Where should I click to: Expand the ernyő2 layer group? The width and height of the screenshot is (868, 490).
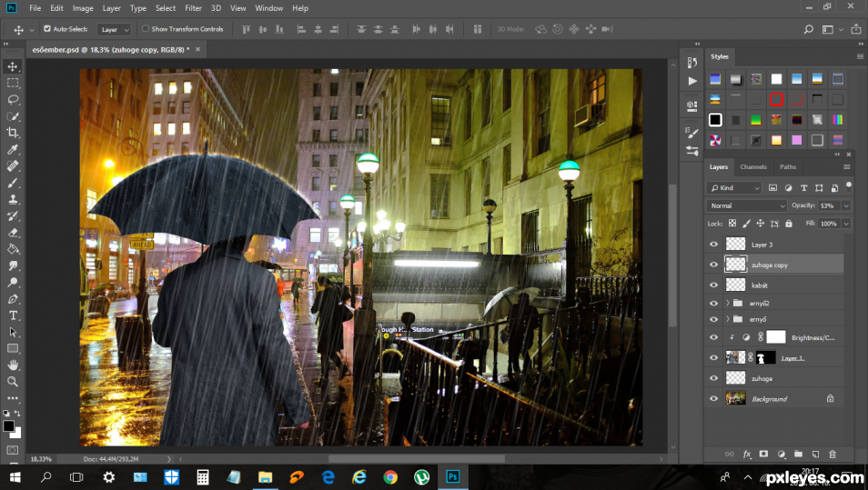[727, 303]
